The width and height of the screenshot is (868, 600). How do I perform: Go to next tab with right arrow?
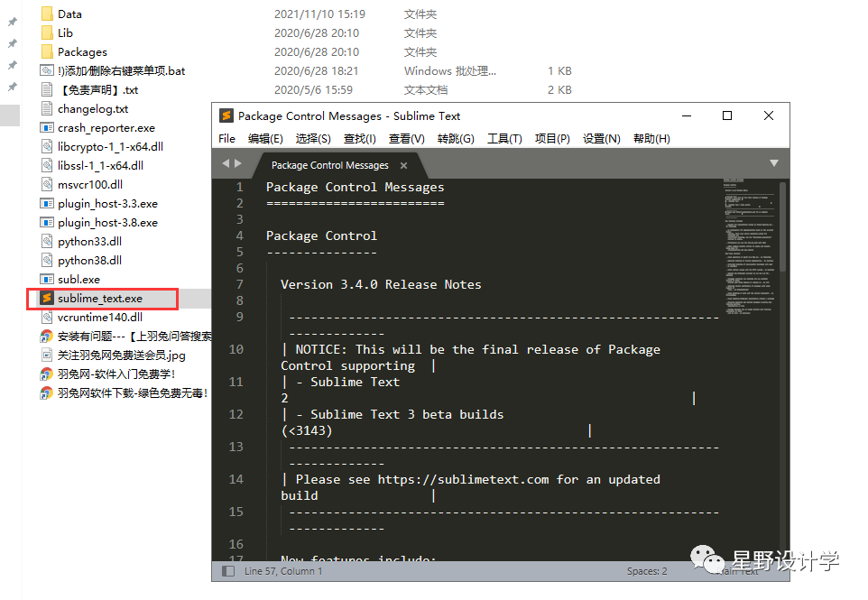click(238, 163)
